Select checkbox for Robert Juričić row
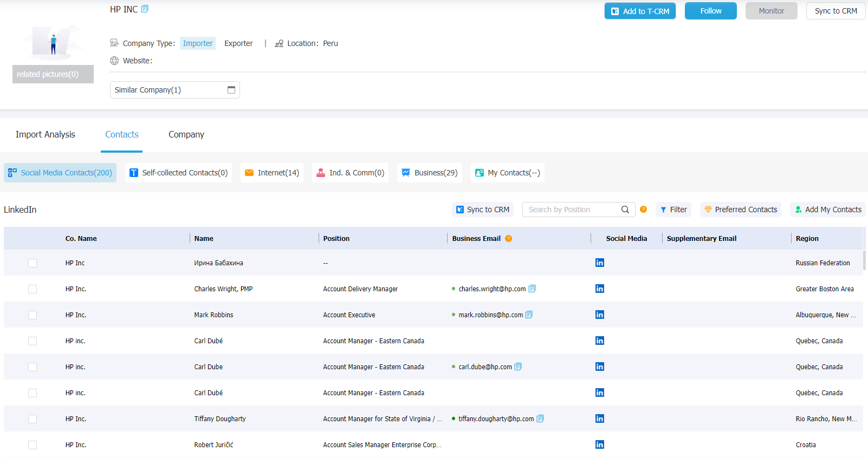Viewport: 868px width, 458px height. [33, 445]
